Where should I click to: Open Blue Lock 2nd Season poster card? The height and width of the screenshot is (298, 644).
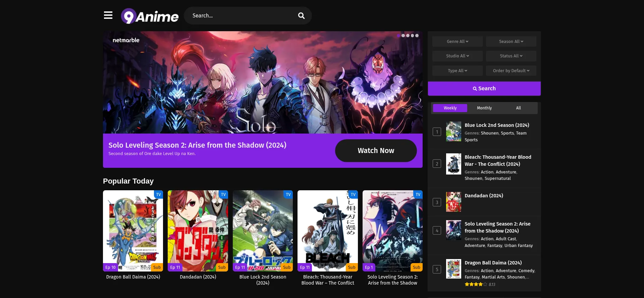click(x=263, y=231)
